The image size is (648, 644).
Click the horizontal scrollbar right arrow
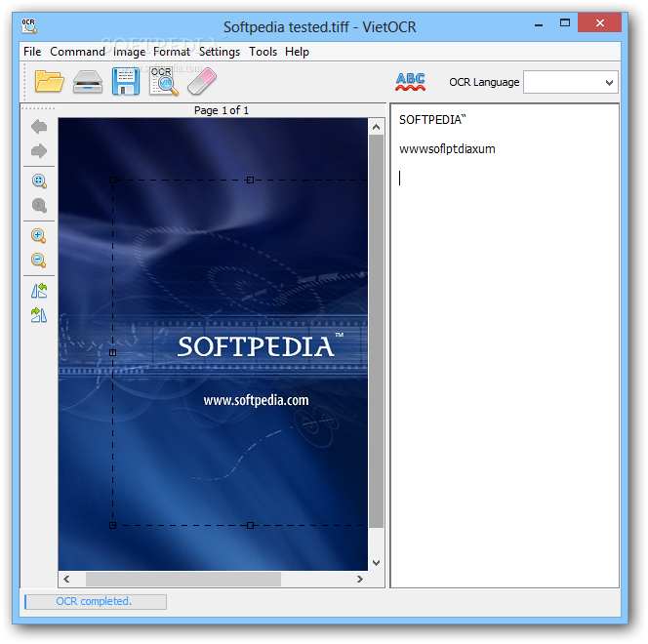coord(359,580)
